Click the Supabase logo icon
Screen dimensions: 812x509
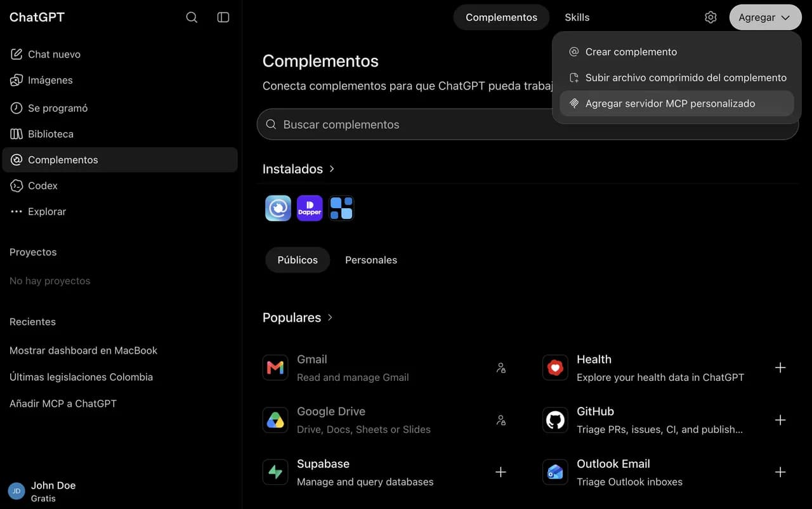pos(275,472)
